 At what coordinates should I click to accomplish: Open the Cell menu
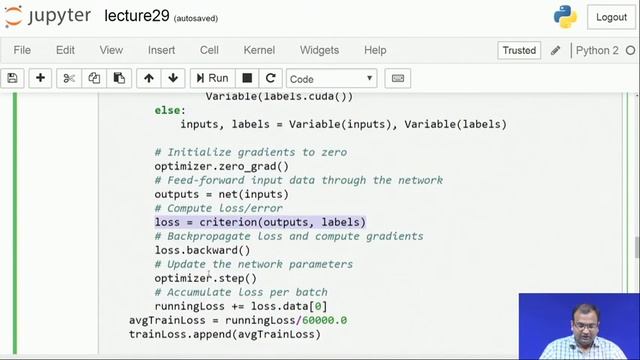click(x=209, y=50)
